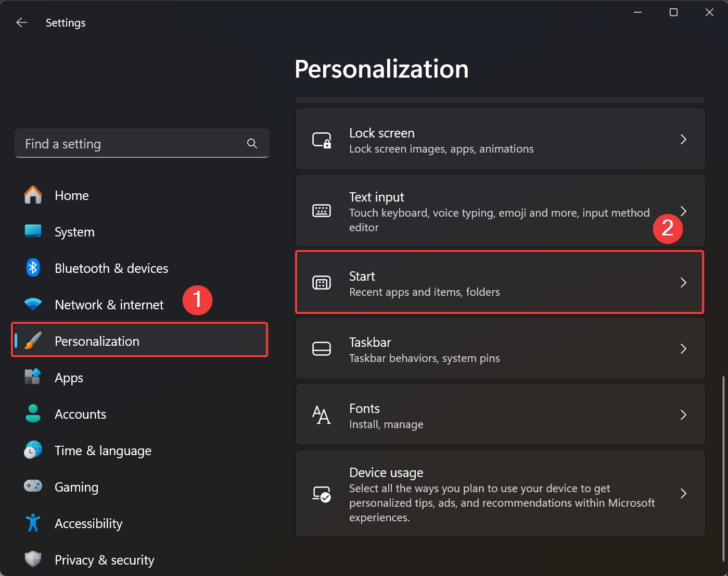728x576 pixels.
Task: Click 'Lock screen images, apps, animations' text
Action: 441,149
